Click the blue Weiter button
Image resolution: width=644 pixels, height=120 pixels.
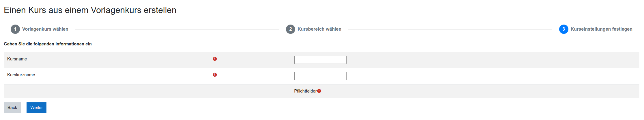[x=36, y=108]
